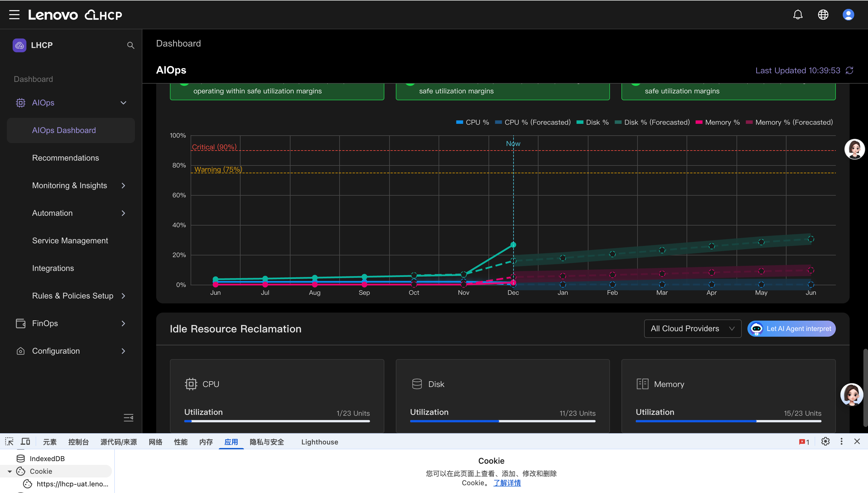Toggle CPU % (Forecasted) legend series
Image resolution: width=868 pixels, height=493 pixels.
(x=533, y=122)
